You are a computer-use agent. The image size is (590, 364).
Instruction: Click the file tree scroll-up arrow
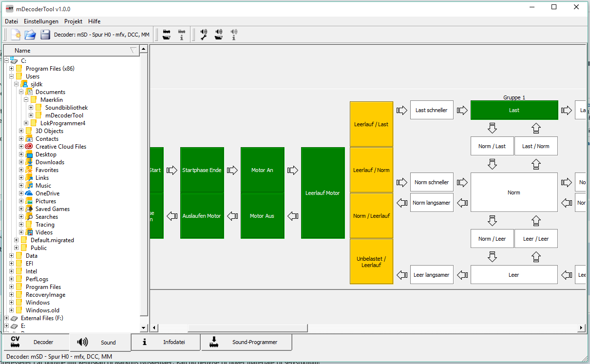(144, 49)
